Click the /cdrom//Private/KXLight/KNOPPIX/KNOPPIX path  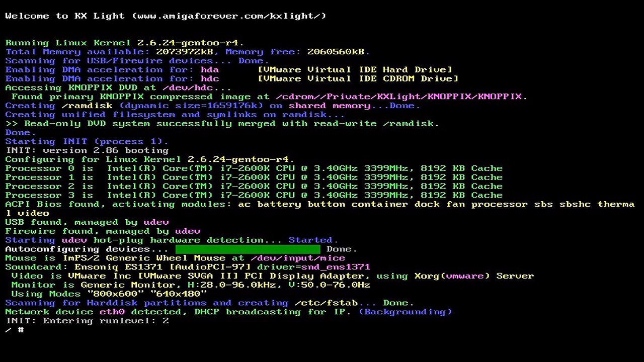(398, 97)
